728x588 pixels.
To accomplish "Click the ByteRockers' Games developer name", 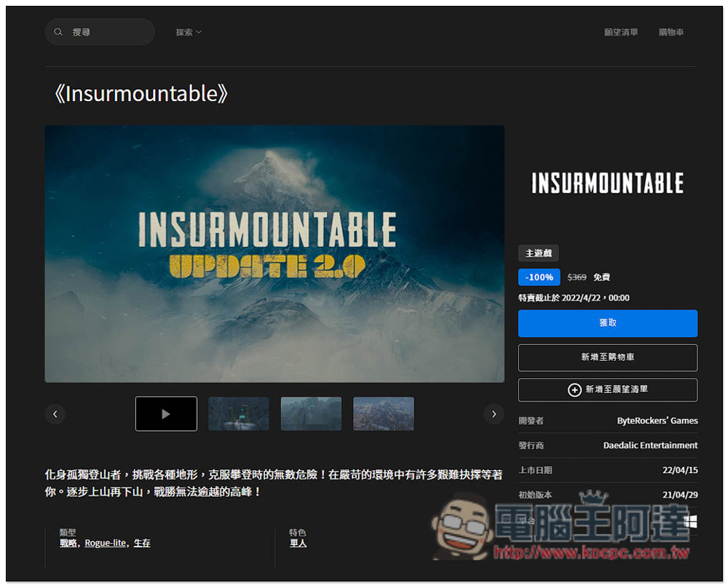I will [657, 421].
